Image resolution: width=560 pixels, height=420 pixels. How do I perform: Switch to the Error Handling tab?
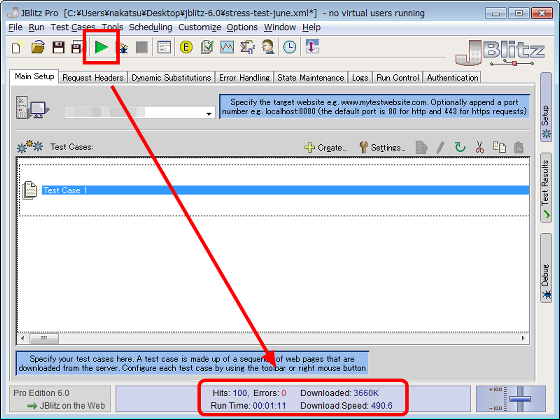(244, 78)
